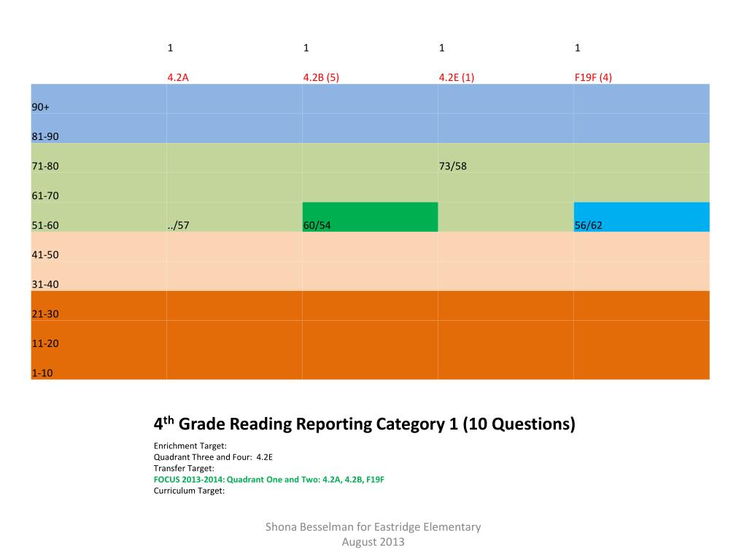Select the 4.2E (1) column header
Image resolution: width=747 pixels, height=560 pixels.
point(457,77)
